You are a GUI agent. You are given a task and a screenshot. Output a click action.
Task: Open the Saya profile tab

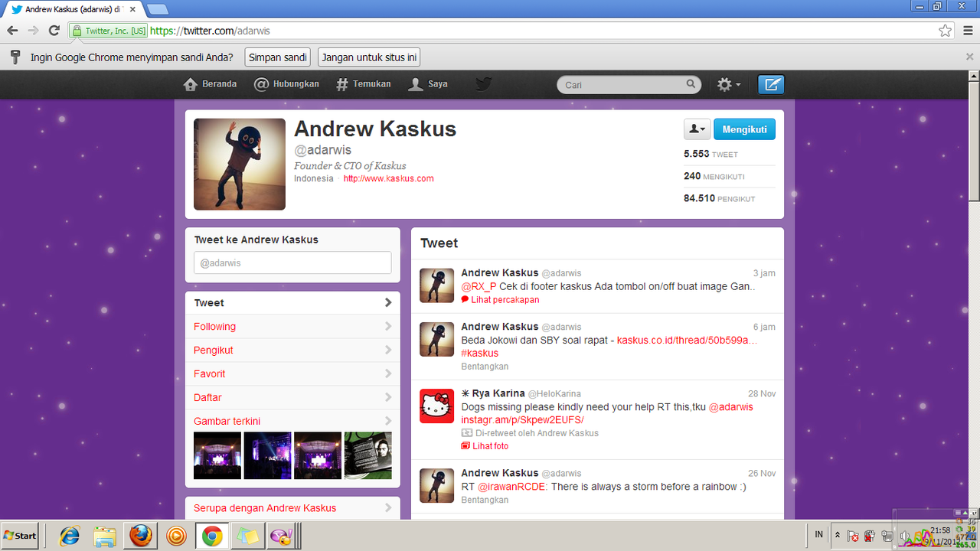click(x=428, y=84)
